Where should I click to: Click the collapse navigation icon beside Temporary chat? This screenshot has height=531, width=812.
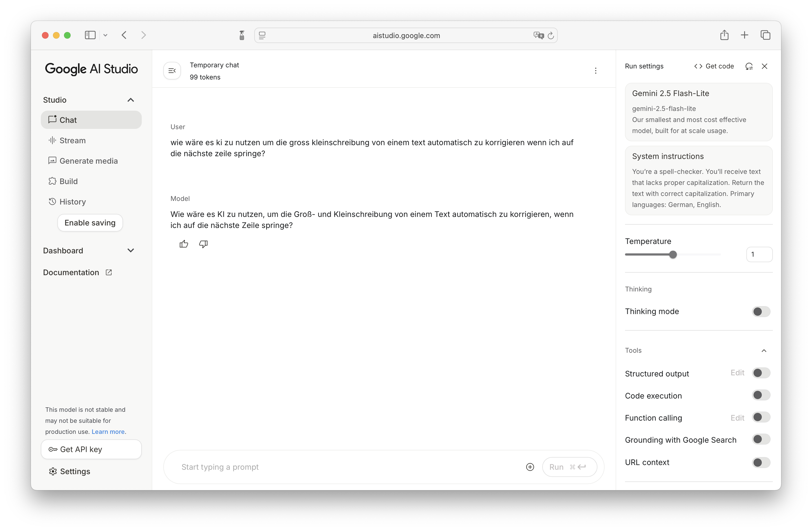pos(172,71)
